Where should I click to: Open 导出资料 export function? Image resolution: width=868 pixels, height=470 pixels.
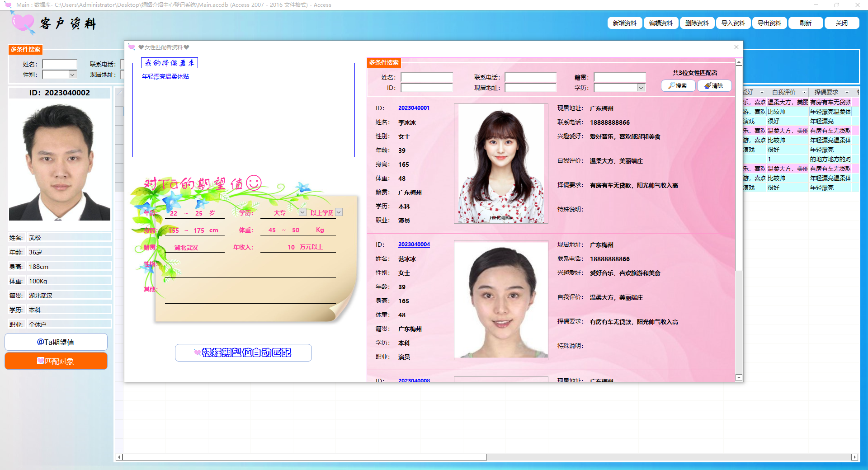(x=769, y=23)
